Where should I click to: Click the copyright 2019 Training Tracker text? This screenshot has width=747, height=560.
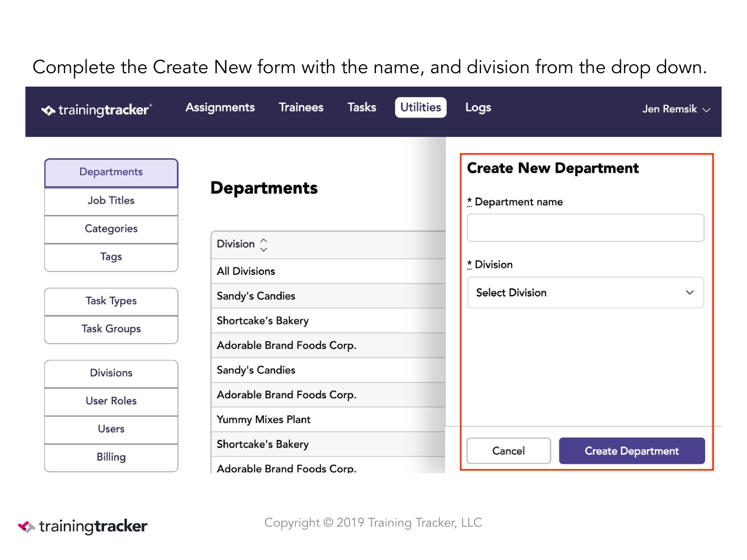click(373, 523)
